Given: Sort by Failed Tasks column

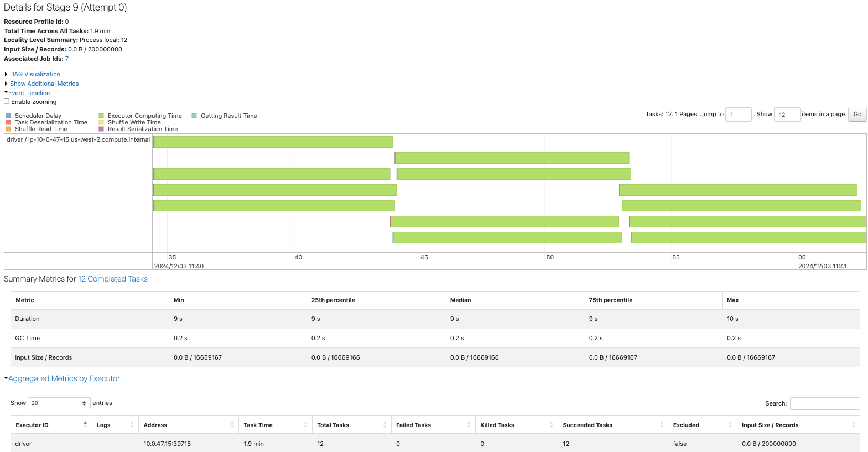Looking at the screenshot, I should pyautogui.click(x=433, y=425).
